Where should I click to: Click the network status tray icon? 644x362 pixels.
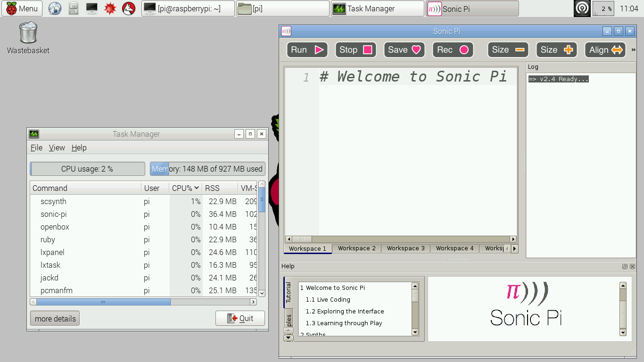point(582,8)
